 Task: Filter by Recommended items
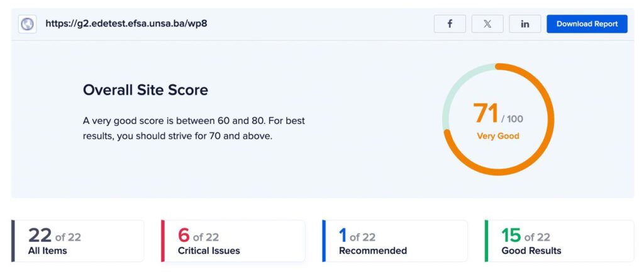tap(395, 241)
